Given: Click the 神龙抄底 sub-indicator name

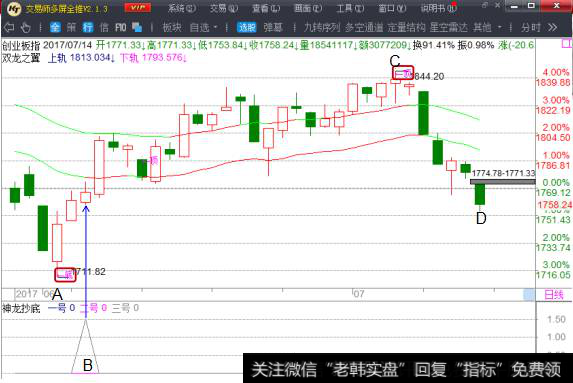Looking at the screenshot, I should click(21, 308).
